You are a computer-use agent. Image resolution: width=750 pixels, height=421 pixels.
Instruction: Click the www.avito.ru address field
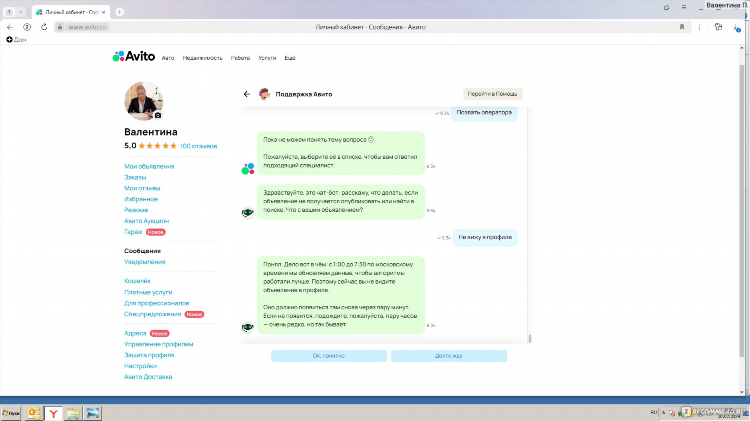87,27
